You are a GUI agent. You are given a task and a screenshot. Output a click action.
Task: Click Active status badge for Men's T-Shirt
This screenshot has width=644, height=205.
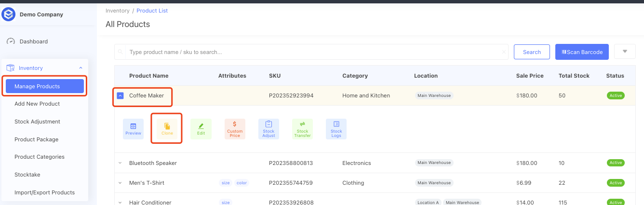616,183
